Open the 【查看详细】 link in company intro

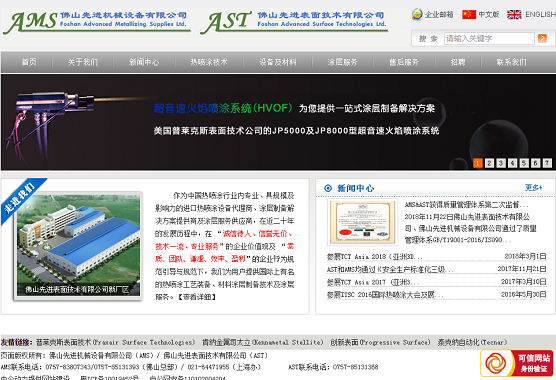(x=196, y=297)
